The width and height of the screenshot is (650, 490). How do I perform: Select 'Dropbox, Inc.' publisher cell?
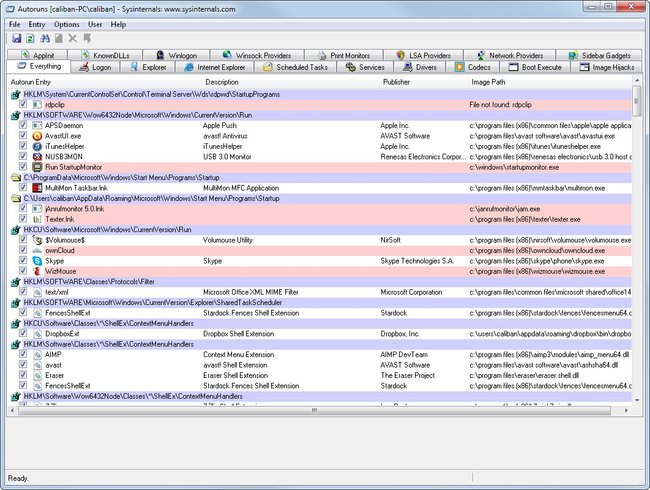click(x=400, y=334)
